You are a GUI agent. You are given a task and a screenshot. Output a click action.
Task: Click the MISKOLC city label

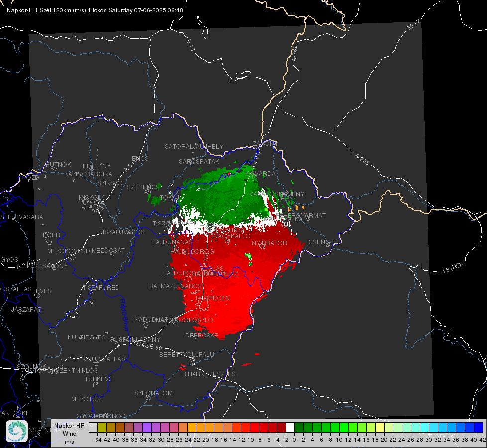coord(92,198)
